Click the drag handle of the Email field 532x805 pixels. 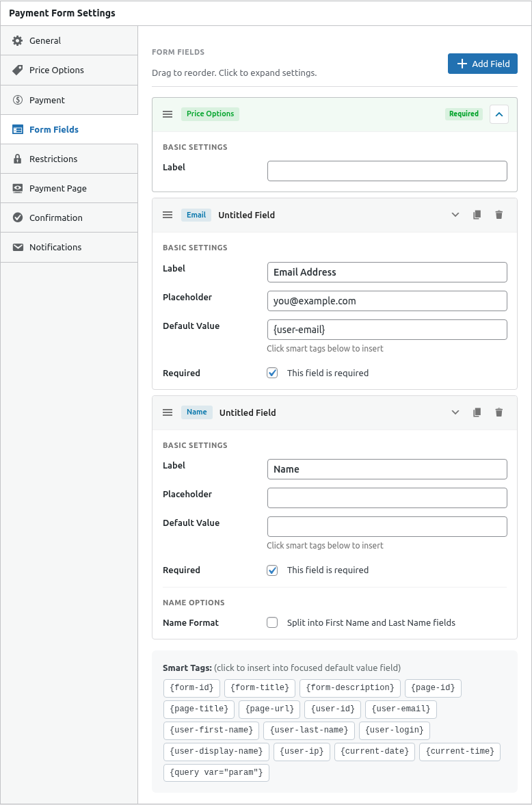click(168, 214)
